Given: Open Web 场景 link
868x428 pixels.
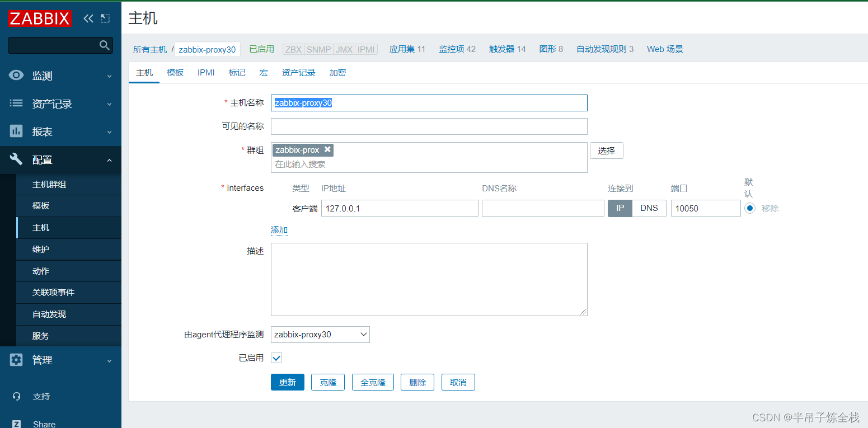Looking at the screenshot, I should pos(665,49).
